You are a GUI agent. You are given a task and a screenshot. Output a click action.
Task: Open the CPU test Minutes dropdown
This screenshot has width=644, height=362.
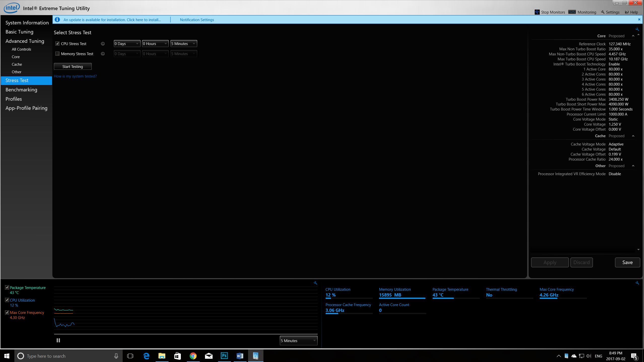pyautogui.click(x=184, y=44)
